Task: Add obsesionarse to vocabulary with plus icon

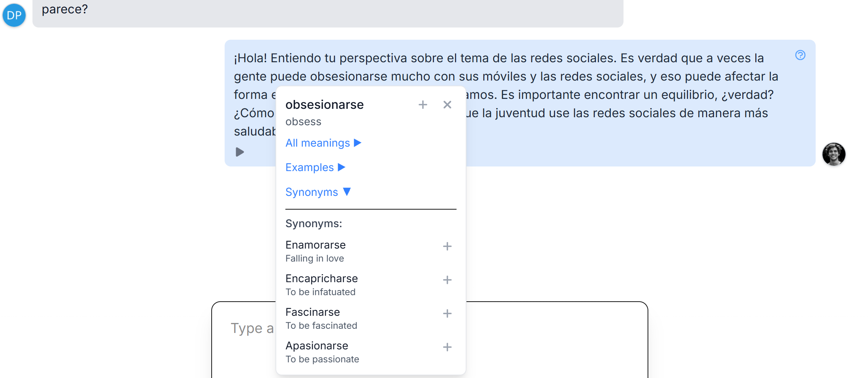Action: click(x=423, y=105)
